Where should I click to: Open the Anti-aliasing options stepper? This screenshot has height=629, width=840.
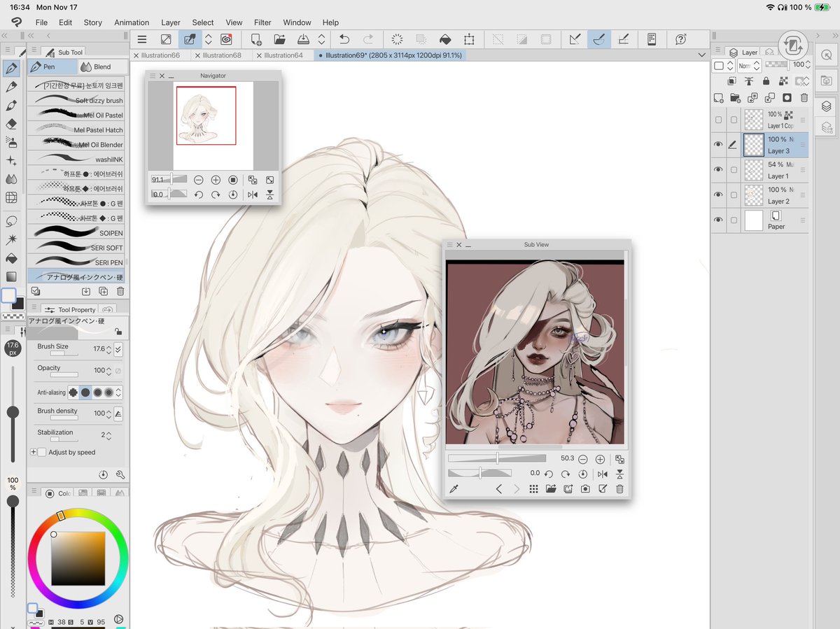coord(118,393)
